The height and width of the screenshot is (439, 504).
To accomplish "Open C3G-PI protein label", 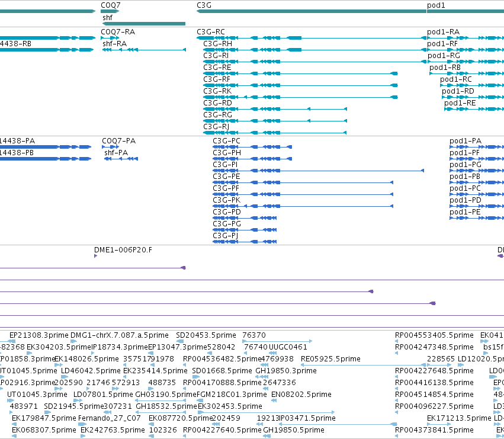I will (x=225, y=165).
